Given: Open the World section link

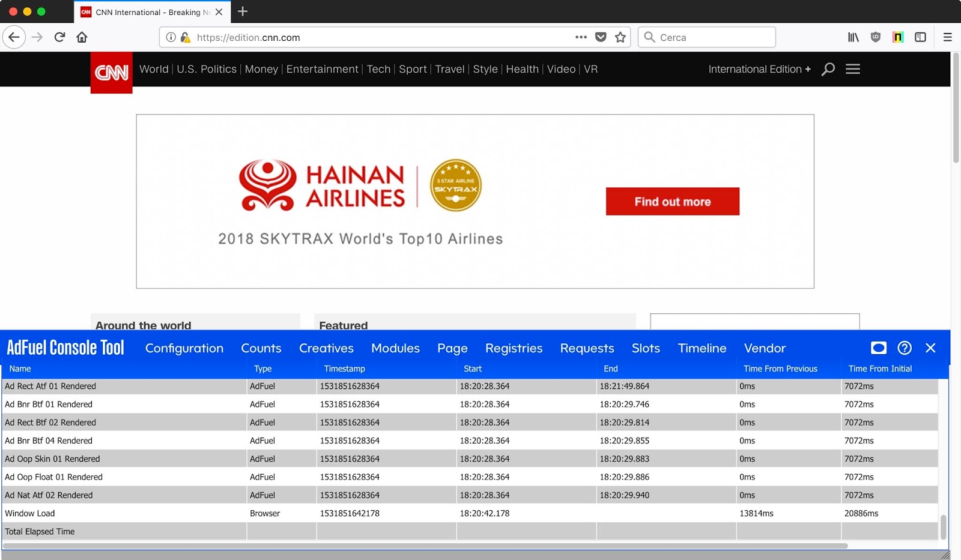Looking at the screenshot, I should tap(154, 69).
